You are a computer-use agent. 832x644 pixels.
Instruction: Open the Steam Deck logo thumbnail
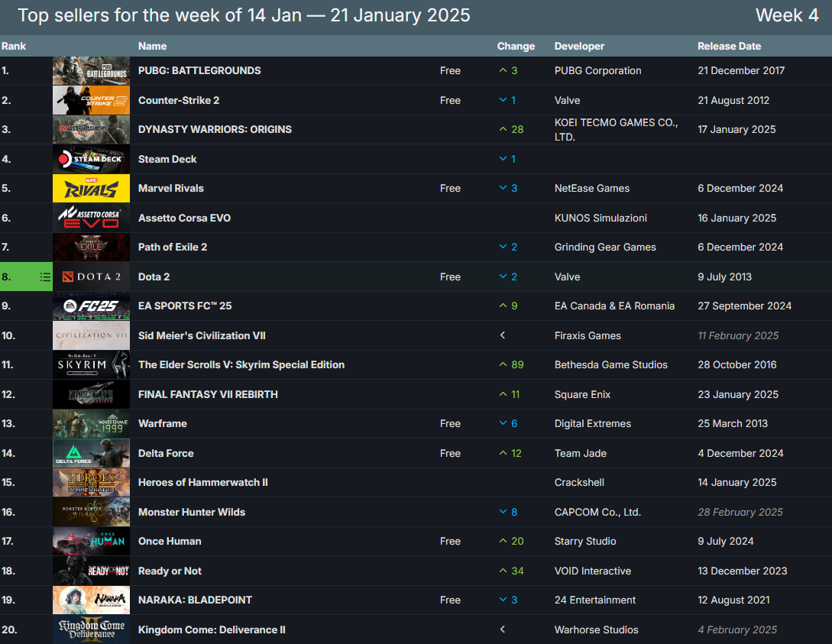[91, 159]
